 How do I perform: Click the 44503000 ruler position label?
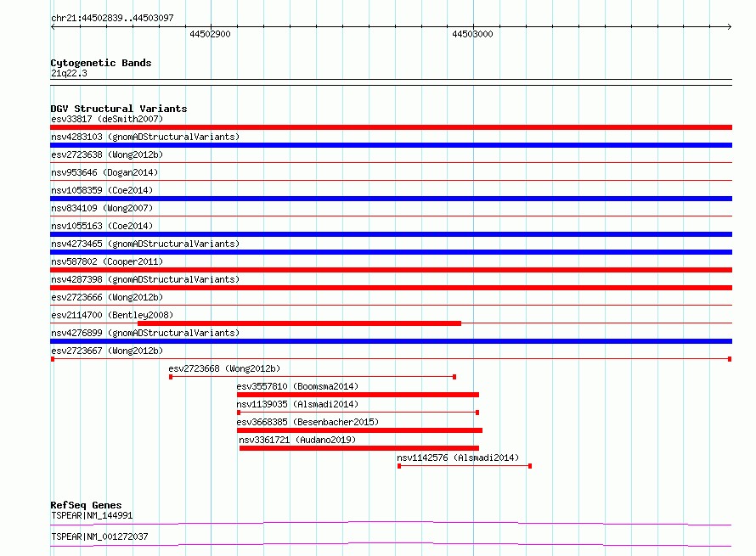472,34
